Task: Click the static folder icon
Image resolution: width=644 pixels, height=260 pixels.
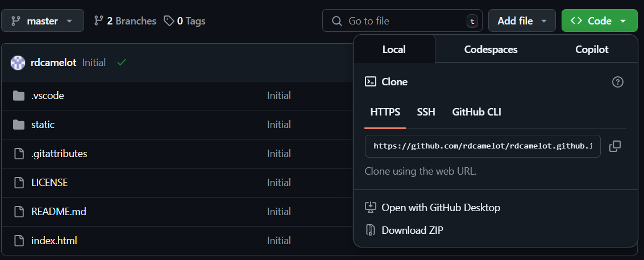Action: pyautogui.click(x=19, y=125)
